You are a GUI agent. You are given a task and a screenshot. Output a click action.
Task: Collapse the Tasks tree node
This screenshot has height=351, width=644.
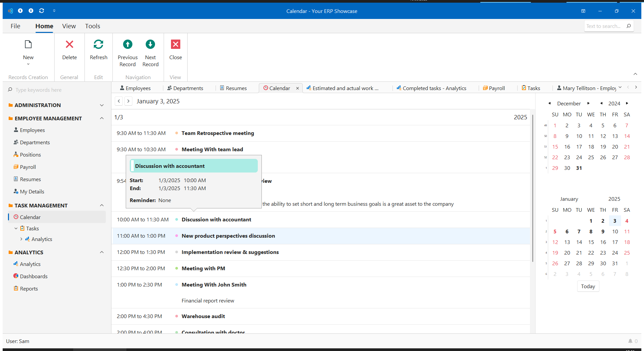[x=16, y=228]
